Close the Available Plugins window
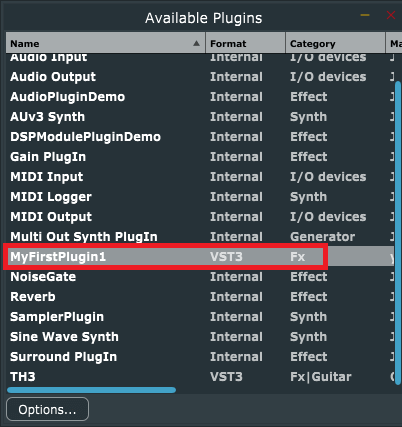 click(x=391, y=15)
